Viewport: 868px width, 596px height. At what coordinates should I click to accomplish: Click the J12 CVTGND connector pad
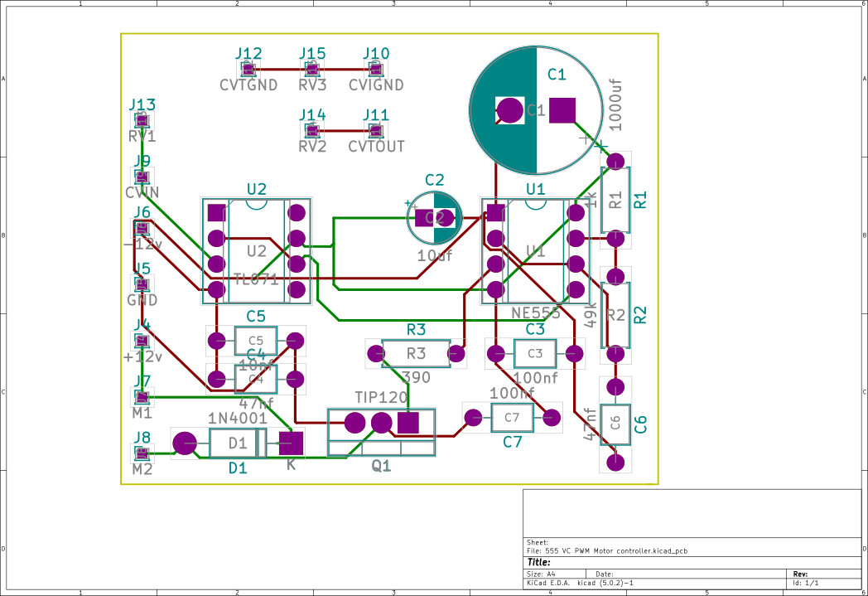[x=248, y=70]
